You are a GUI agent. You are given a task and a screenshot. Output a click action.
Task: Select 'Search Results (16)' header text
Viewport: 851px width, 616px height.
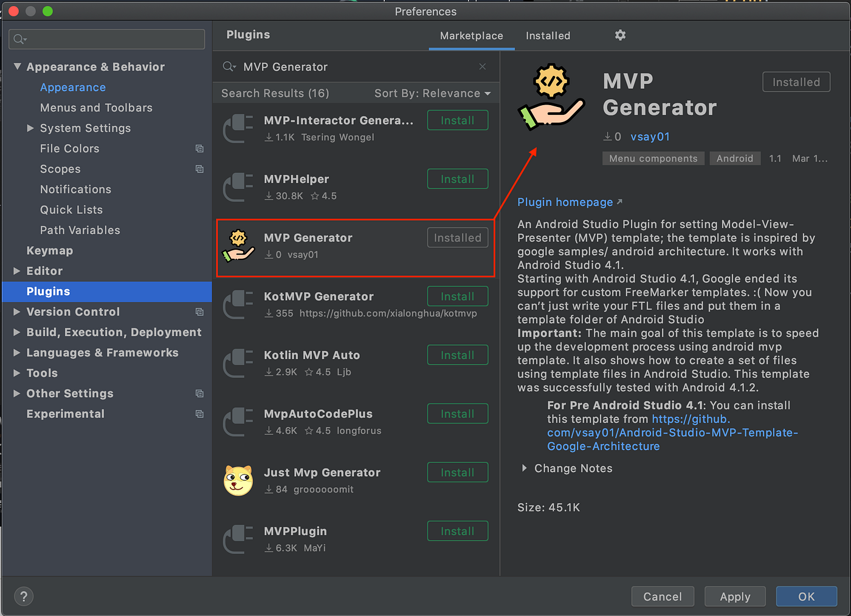pos(275,94)
